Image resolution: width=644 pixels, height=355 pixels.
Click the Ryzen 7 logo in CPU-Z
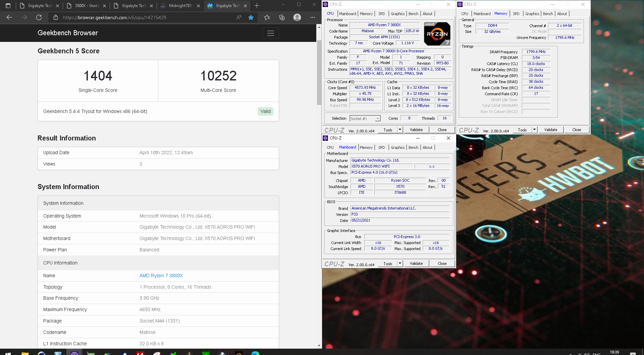click(x=437, y=34)
